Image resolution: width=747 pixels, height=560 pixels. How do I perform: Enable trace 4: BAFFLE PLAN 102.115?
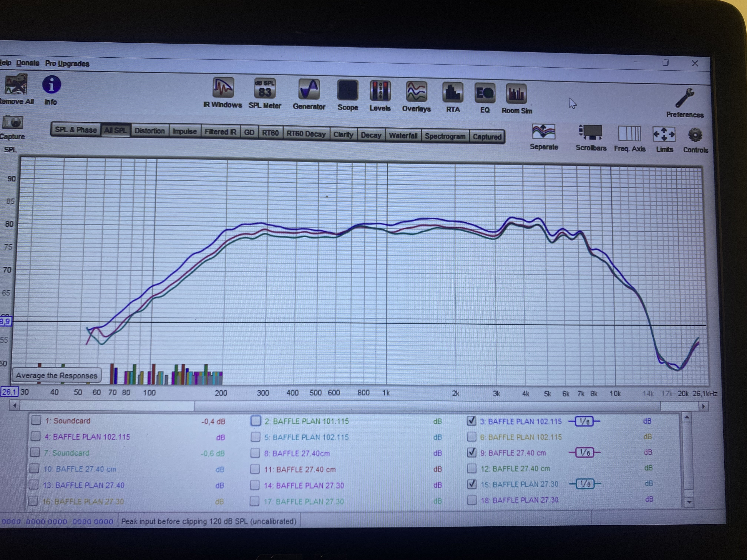35,436
